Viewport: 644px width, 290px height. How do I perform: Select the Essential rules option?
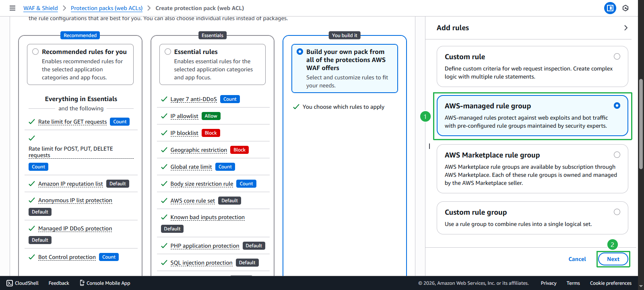[168, 52]
